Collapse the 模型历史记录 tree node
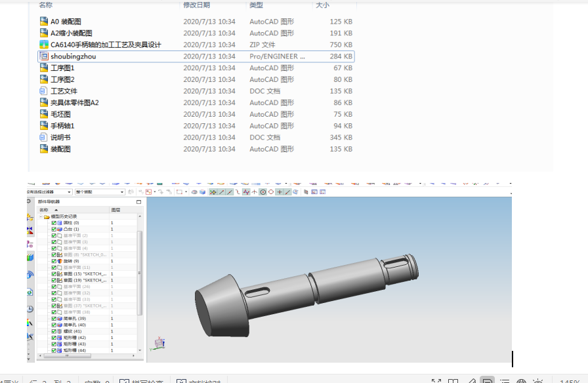Screen dimensions: 588x383 pyautogui.click(x=39, y=216)
